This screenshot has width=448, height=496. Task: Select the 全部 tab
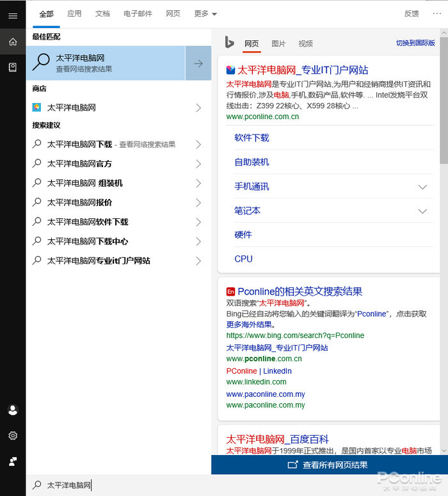(46, 14)
